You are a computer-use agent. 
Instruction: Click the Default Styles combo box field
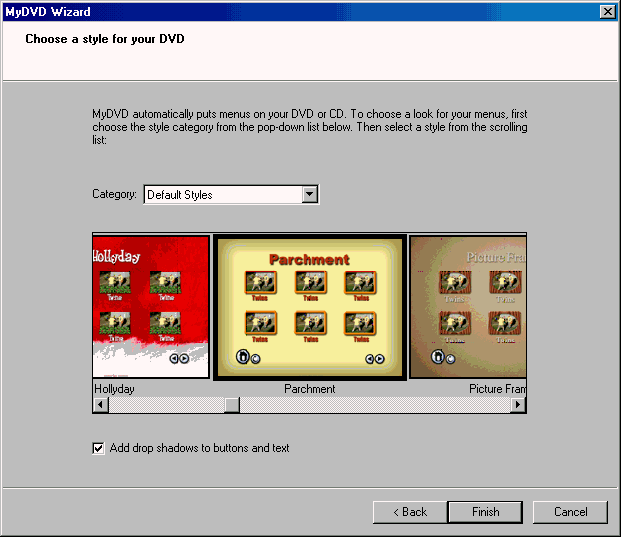[231, 194]
